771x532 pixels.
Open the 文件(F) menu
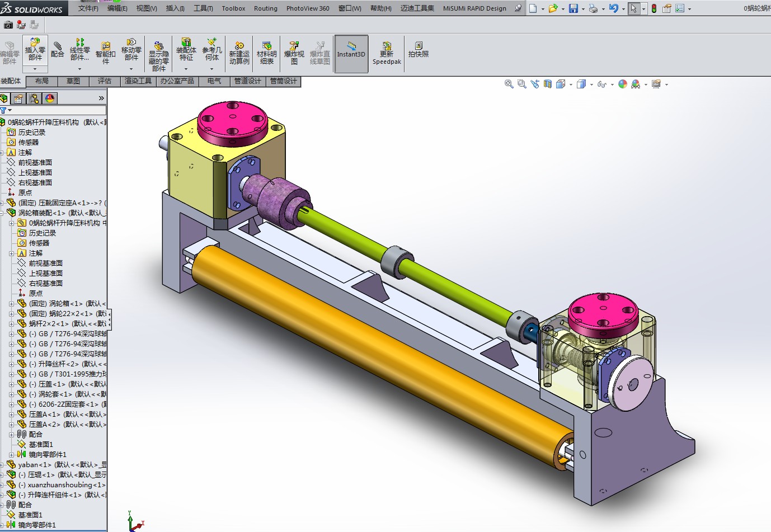tap(88, 8)
